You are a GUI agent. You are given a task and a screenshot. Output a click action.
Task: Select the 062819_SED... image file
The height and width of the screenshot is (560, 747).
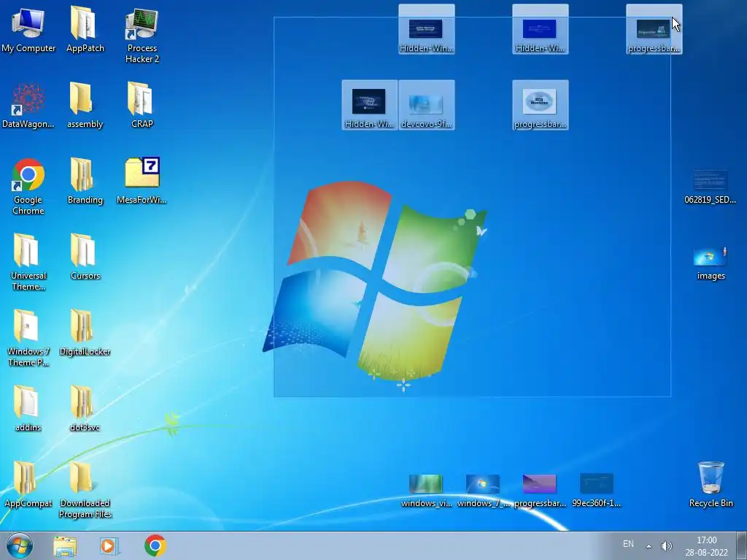click(x=711, y=187)
